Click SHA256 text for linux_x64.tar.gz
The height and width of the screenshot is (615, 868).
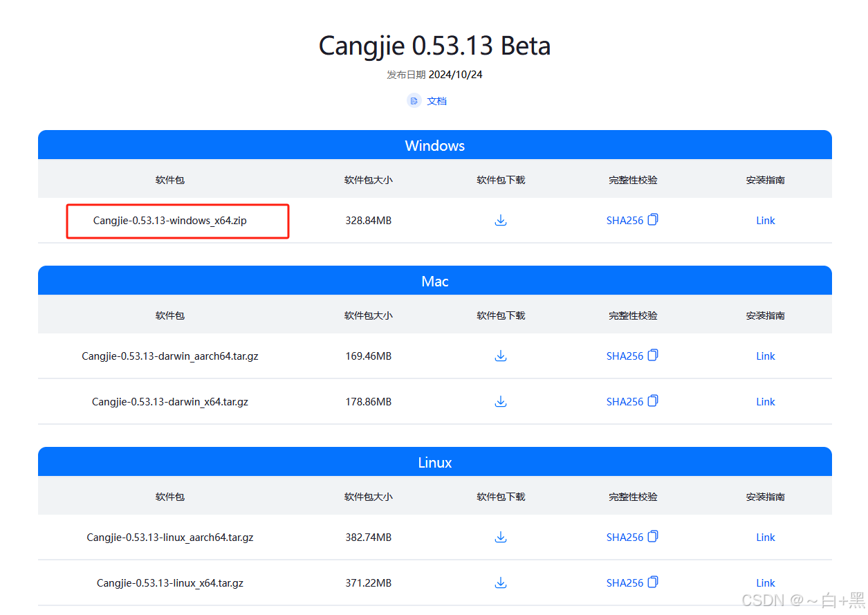tap(625, 583)
